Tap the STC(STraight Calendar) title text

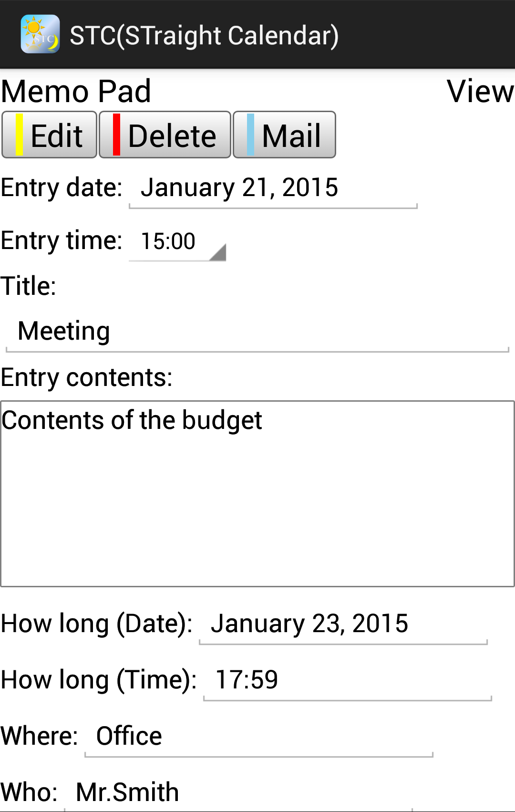coord(204,36)
